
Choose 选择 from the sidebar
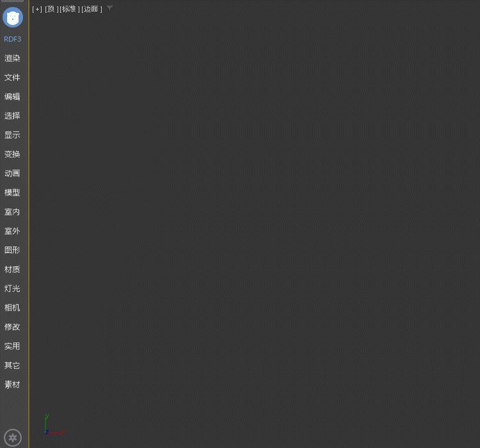click(13, 116)
